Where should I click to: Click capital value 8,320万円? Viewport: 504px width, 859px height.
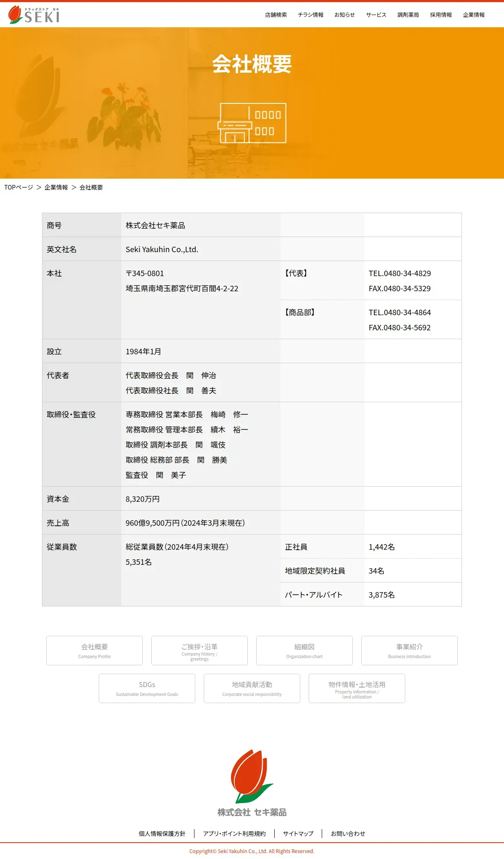143,499
